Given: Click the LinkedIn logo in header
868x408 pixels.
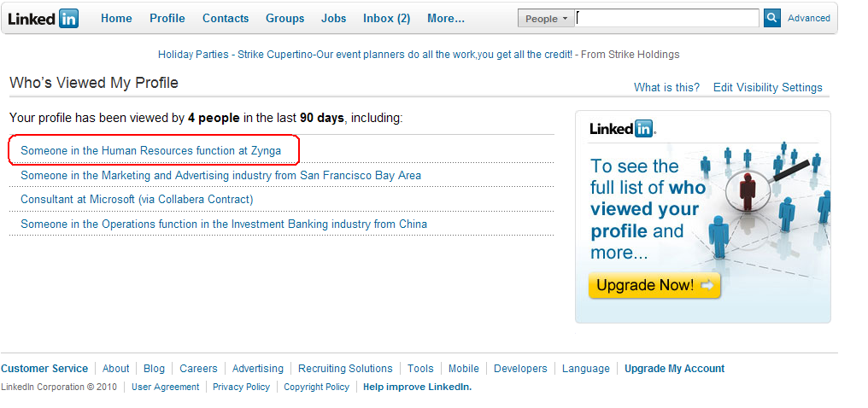Looking at the screenshot, I should (44, 19).
